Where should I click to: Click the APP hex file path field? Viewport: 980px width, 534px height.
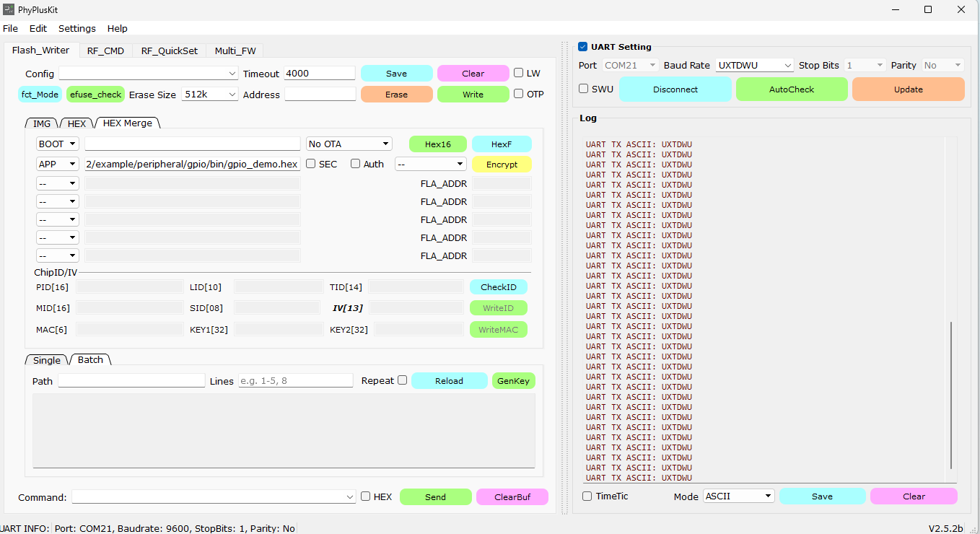(x=192, y=164)
